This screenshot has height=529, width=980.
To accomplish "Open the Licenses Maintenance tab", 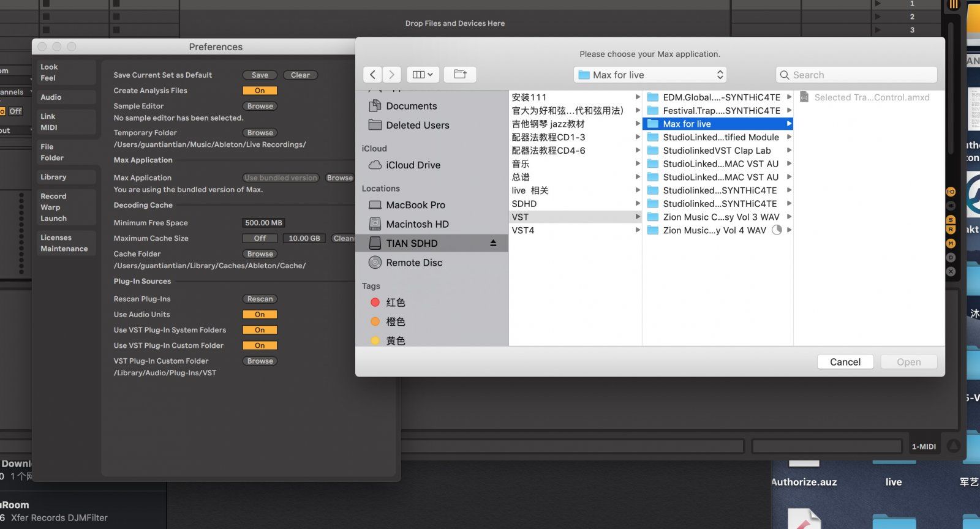I will (x=66, y=243).
